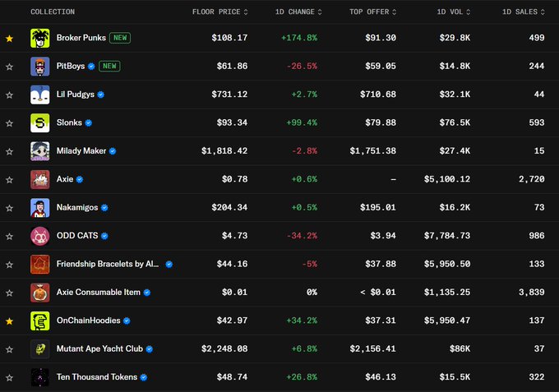Click verified badge beside Nakamigos
Screen dimensions: 559x392
[104, 208]
